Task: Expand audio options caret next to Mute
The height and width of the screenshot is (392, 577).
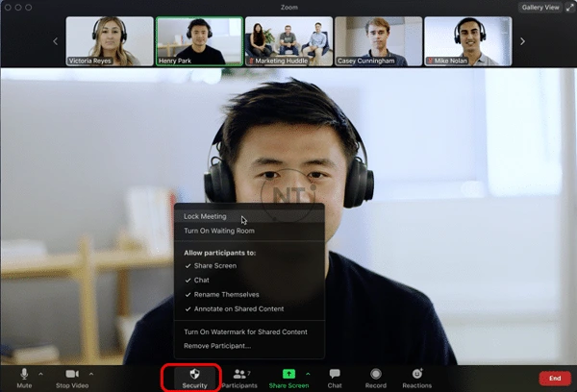Action: [40, 374]
